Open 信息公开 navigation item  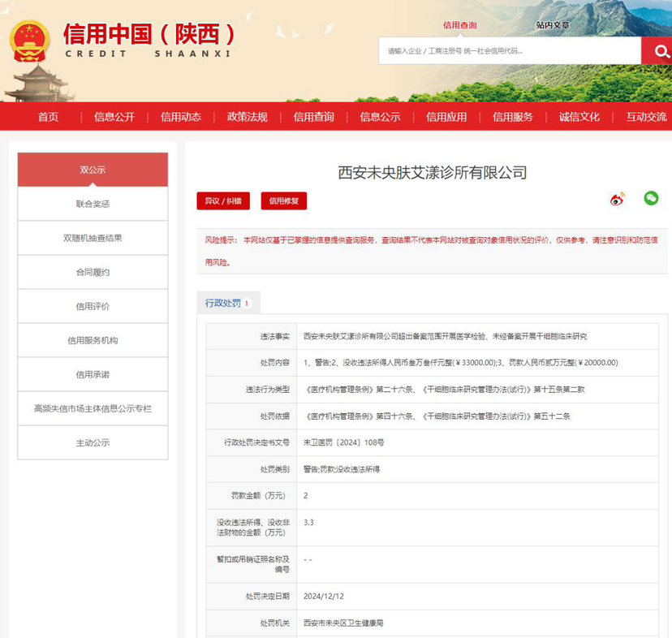point(114,117)
